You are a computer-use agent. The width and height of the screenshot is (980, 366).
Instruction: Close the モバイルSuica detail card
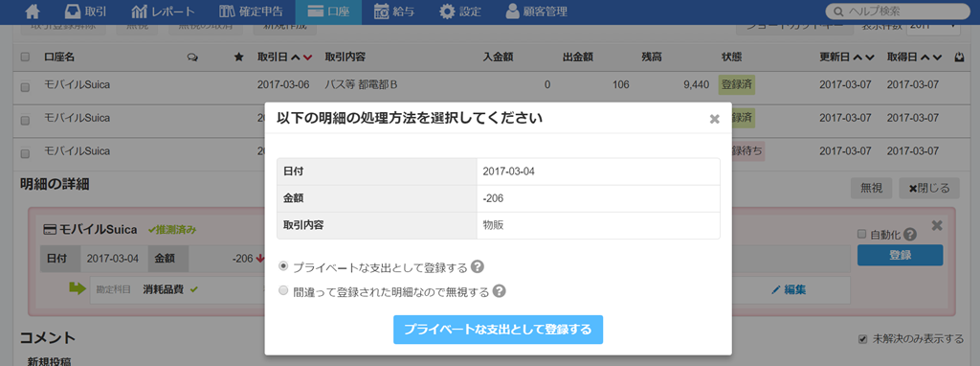[936, 225]
